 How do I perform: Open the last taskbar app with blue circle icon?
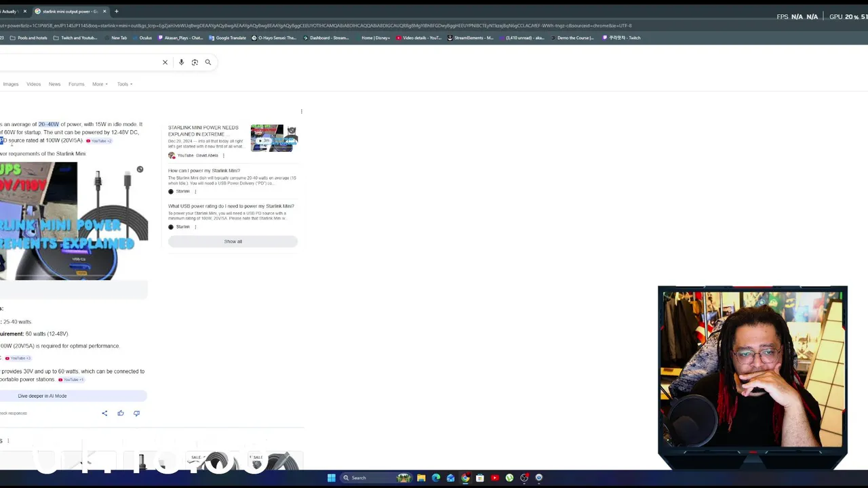(x=539, y=478)
